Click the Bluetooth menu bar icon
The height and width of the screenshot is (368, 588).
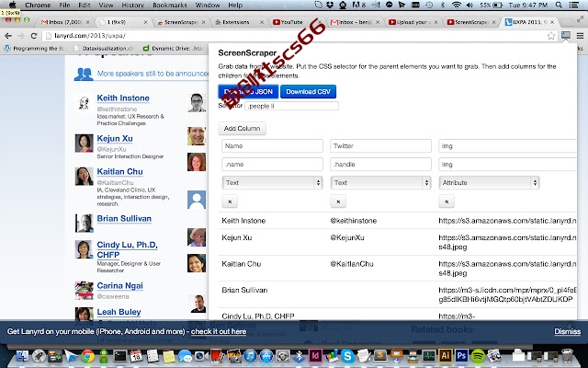point(443,5)
